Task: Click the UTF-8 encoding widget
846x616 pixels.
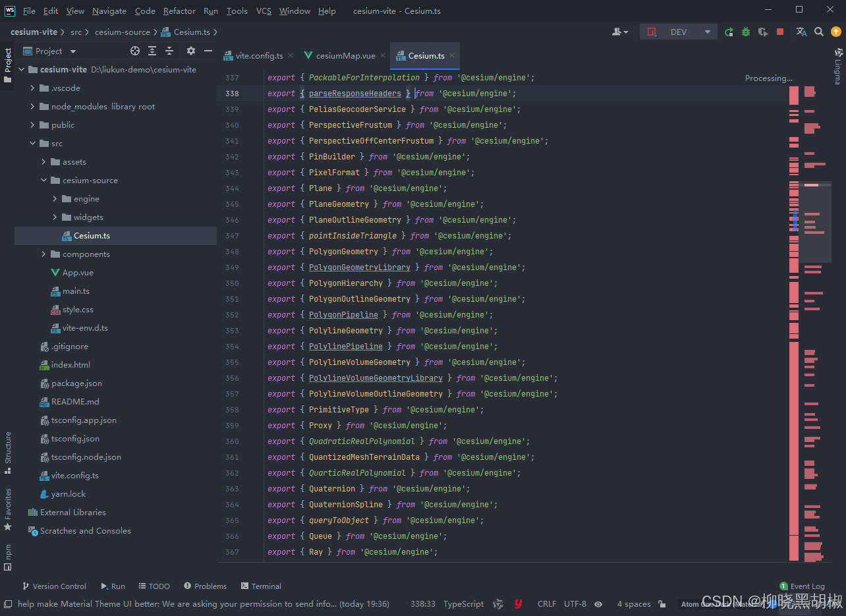Action: [575, 604]
